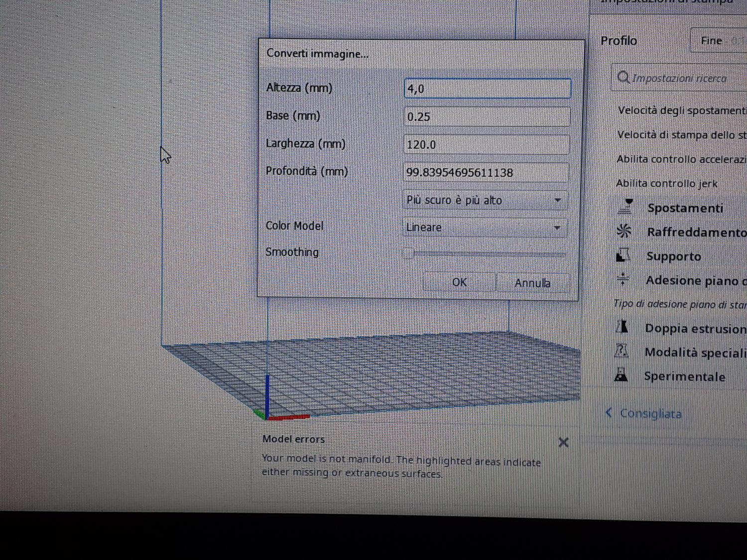
Task: Select 'Abilita controllo jerk' setting
Action: 666,184
